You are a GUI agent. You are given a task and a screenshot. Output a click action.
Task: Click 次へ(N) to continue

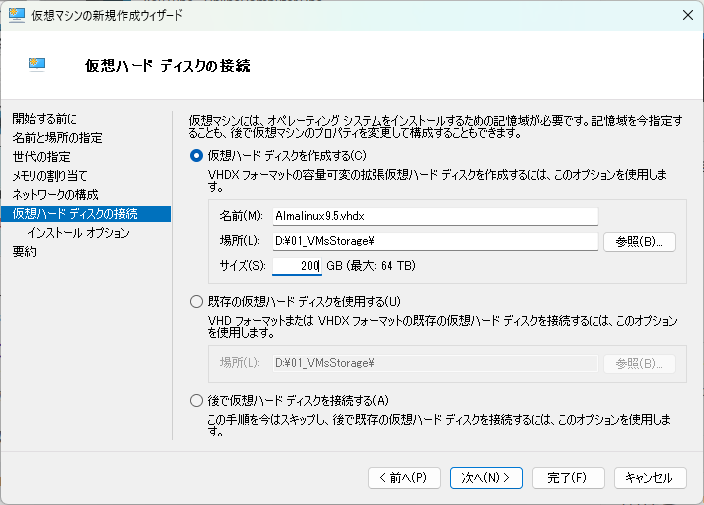pos(486,478)
